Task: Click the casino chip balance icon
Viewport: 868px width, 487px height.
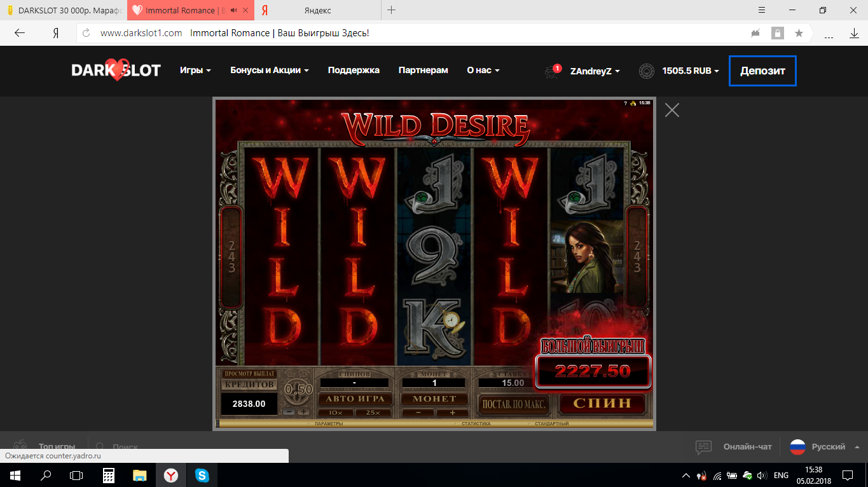Action: [647, 71]
